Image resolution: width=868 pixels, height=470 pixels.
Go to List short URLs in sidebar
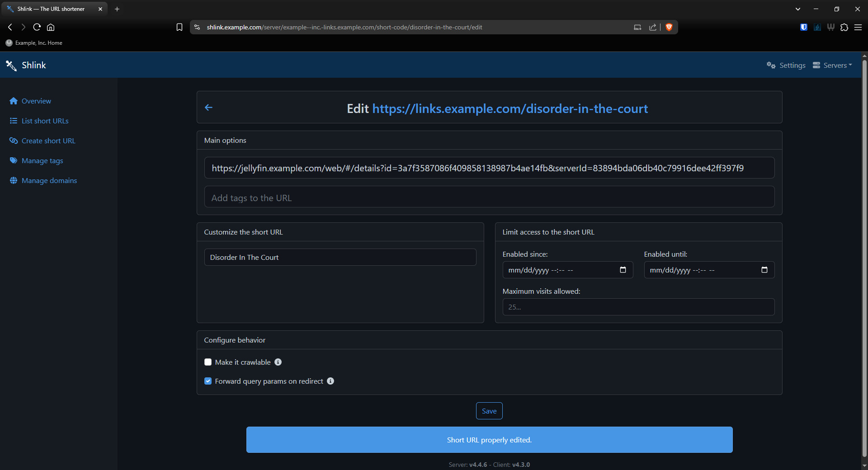coord(45,121)
